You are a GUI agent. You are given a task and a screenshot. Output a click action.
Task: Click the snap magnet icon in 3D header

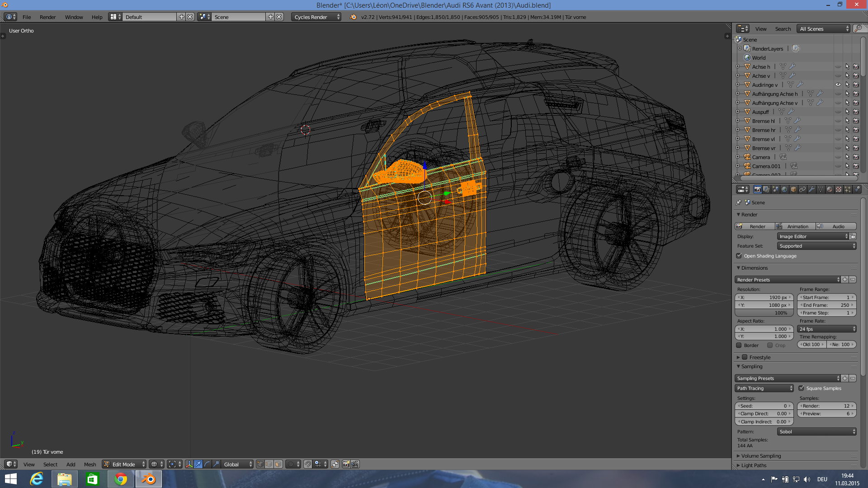[x=308, y=464]
